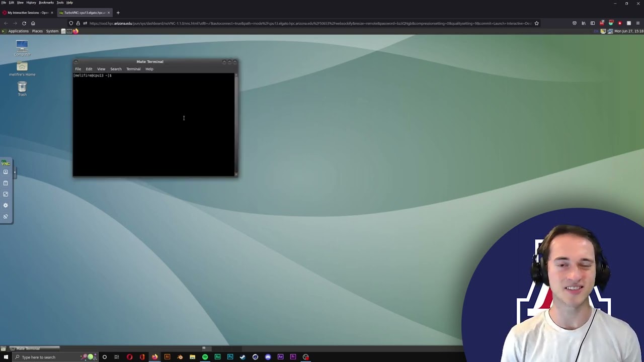Open Firefox View menu
The width and height of the screenshot is (644, 362).
click(20, 3)
